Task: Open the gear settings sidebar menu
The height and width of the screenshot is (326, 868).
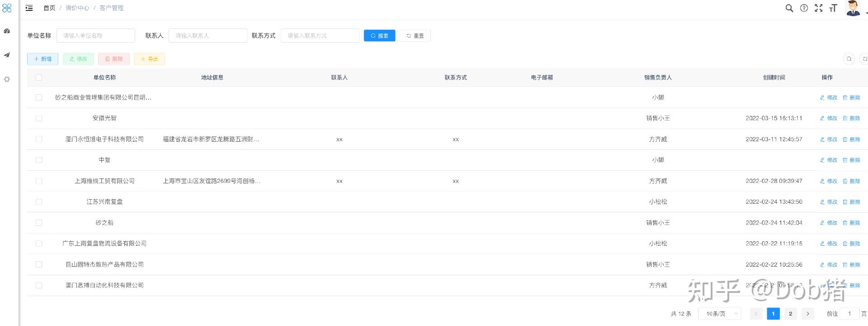Action: tap(7, 79)
